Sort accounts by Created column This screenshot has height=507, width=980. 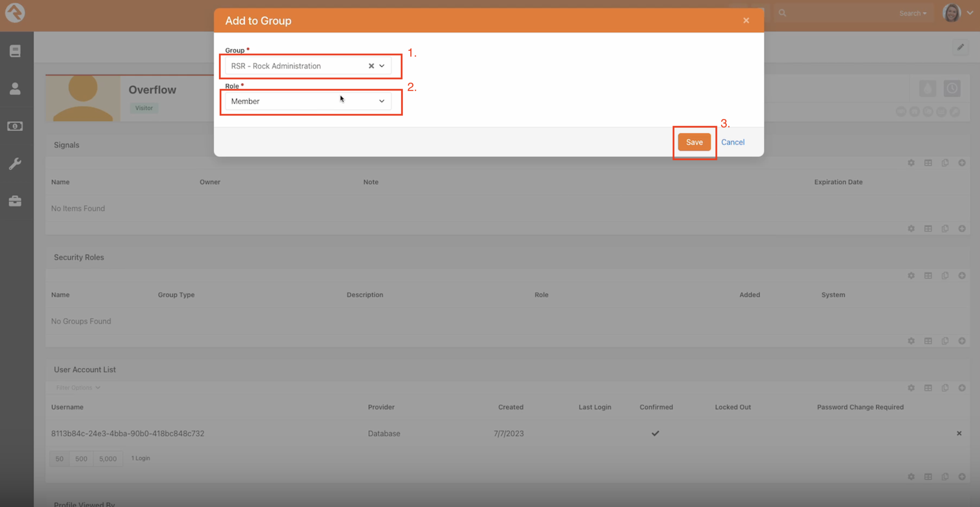click(511, 407)
